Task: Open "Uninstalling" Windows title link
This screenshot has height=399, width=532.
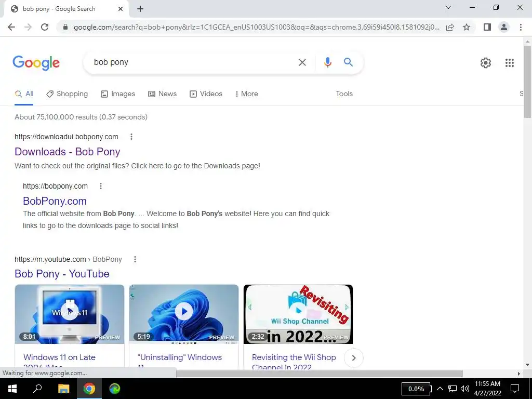Action: (179, 362)
